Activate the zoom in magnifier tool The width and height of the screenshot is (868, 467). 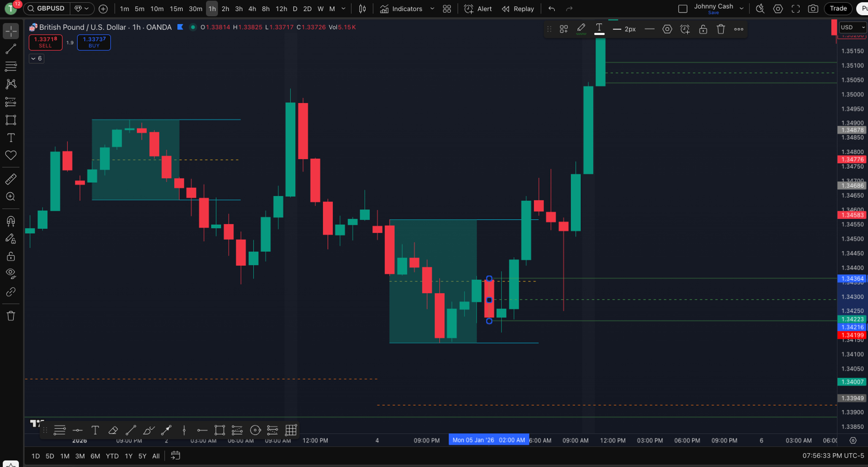point(11,197)
